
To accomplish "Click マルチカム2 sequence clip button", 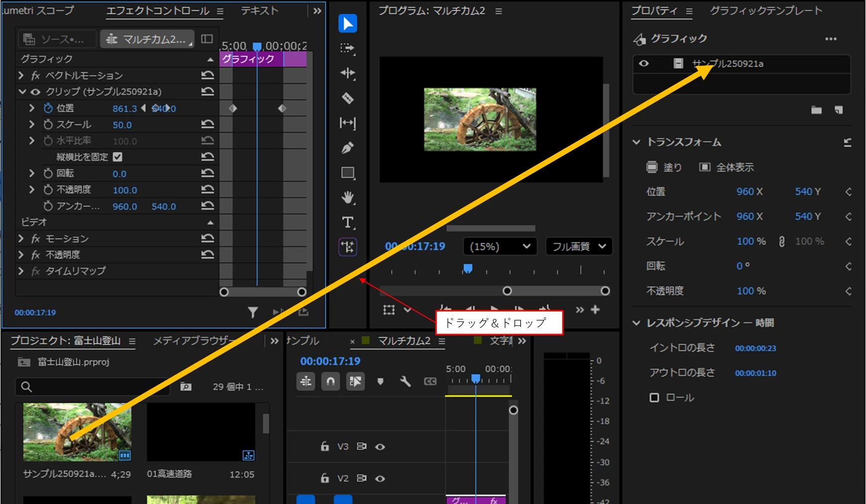I will pyautogui.click(x=148, y=39).
